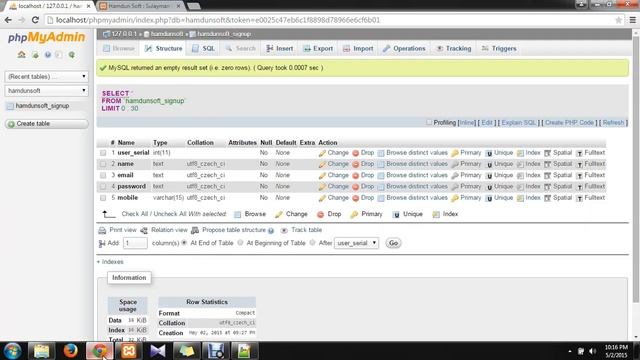
Task: Click the Create PHP Code link
Action: click(x=569, y=122)
